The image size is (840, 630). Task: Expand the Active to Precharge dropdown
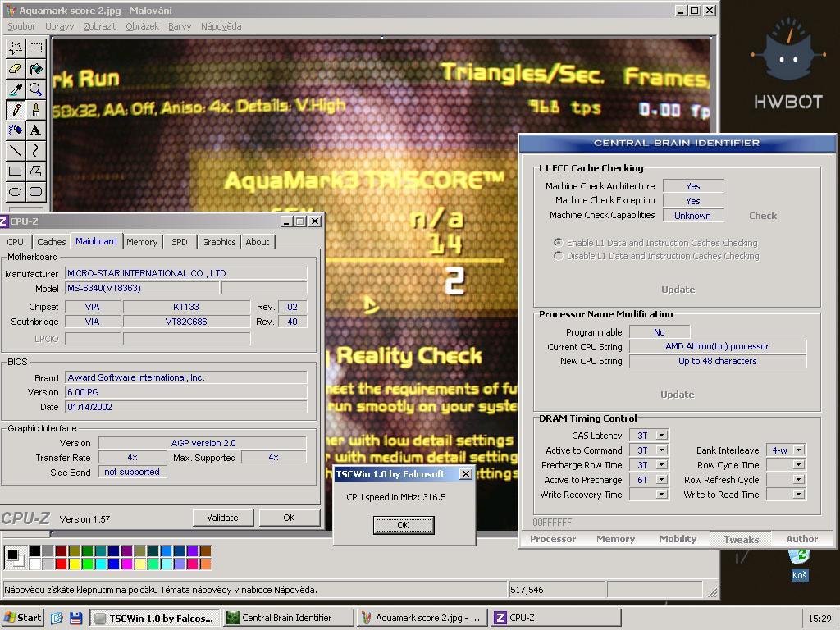pyautogui.click(x=662, y=479)
